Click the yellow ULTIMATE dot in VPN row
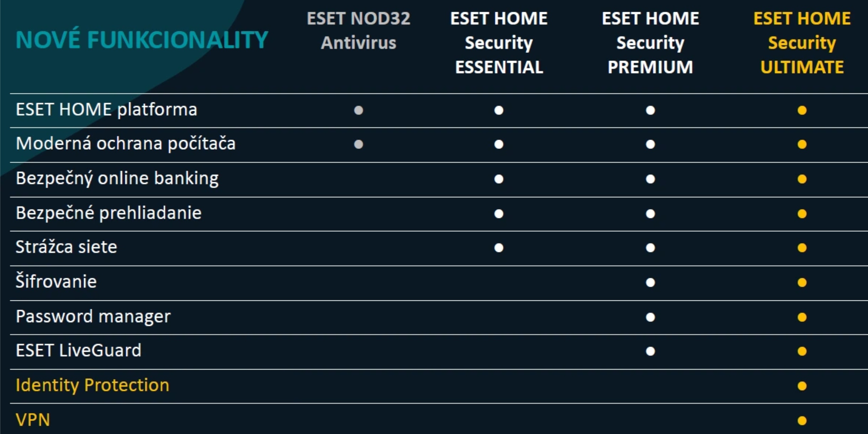Screen dimensions: 868x434 pyautogui.click(x=802, y=421)
